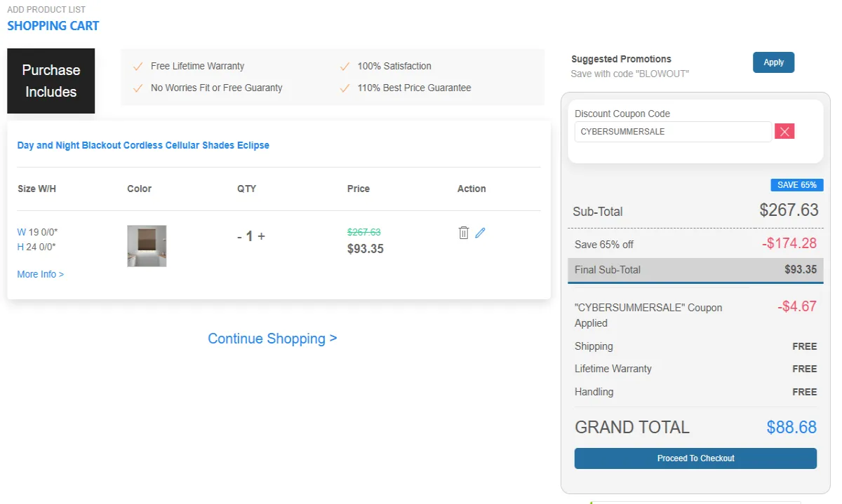Select the SHOPPING CART heading
Screen dimensions: 842x504
click(x=53, y=26)
